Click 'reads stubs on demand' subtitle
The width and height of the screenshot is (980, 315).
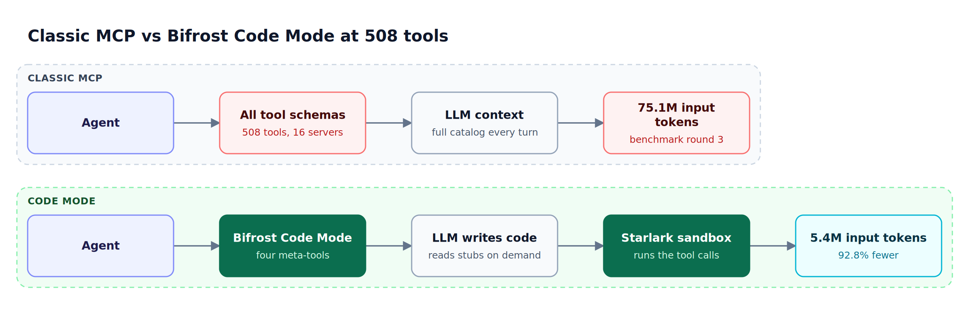click(x=484, y=255)
